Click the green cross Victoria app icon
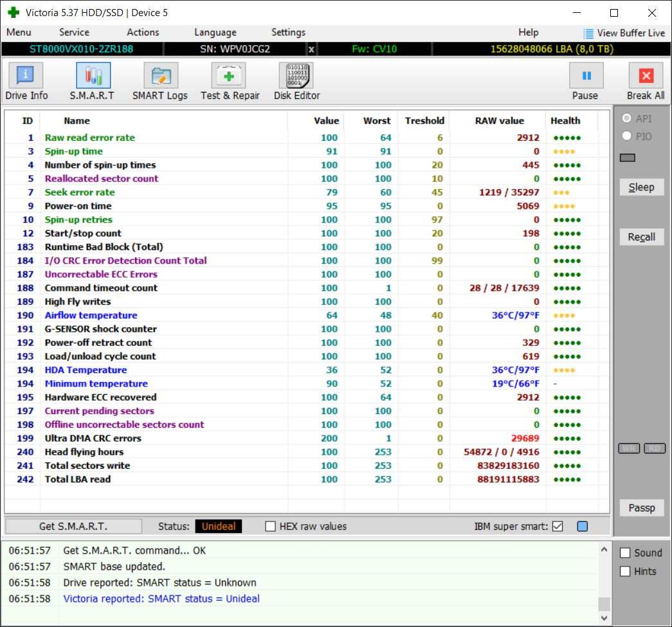 pyautogui.click(x=14, y=12)
